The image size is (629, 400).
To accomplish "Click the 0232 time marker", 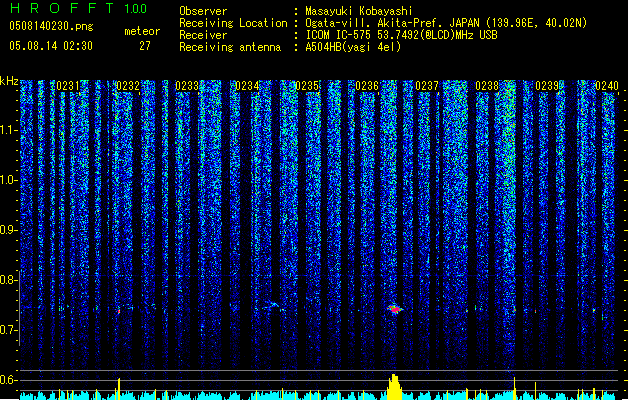I will (x=128, y=86).
